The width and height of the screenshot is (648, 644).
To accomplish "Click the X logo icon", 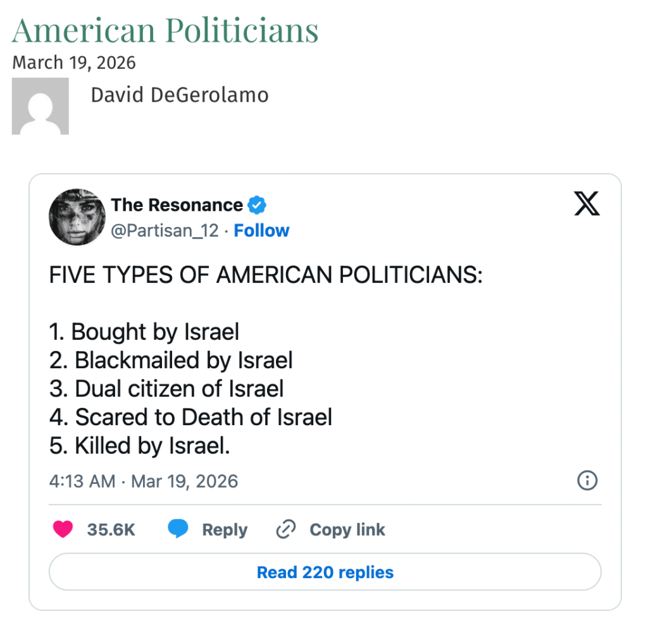I will pos(587,204).
